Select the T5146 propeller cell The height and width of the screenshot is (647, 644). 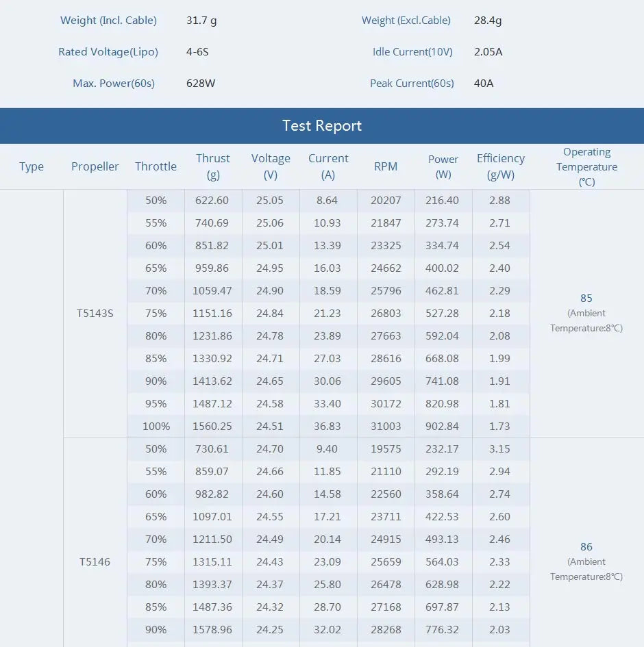click(x=95, y=562)
